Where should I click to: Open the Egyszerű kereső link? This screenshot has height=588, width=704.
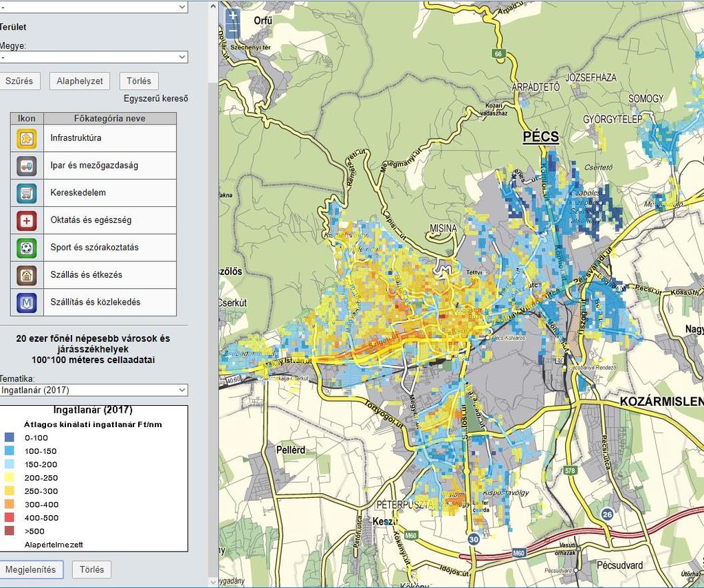pos(156,98)
